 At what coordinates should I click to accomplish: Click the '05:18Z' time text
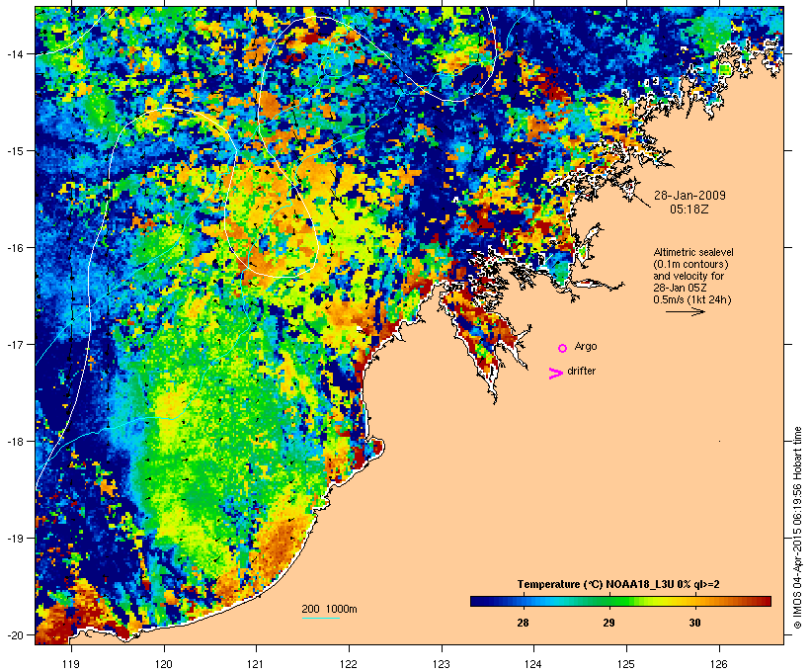pyautogui.click(x=689, y=210)
